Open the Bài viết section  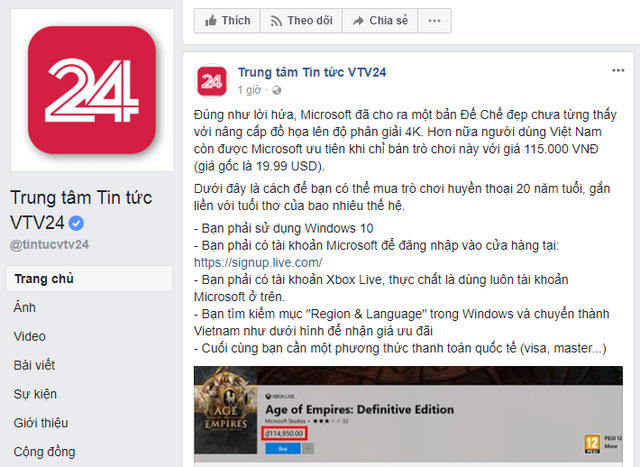[34, 365]
